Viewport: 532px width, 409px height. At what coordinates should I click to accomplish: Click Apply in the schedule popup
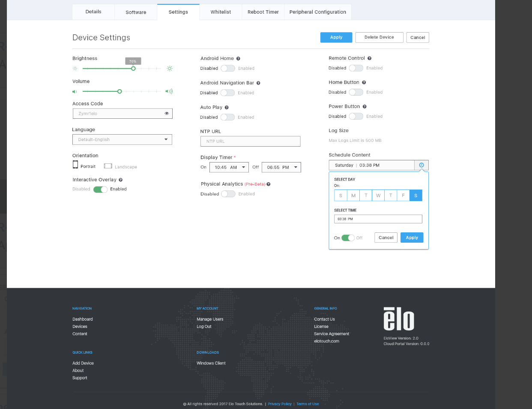tap(412, 238)
